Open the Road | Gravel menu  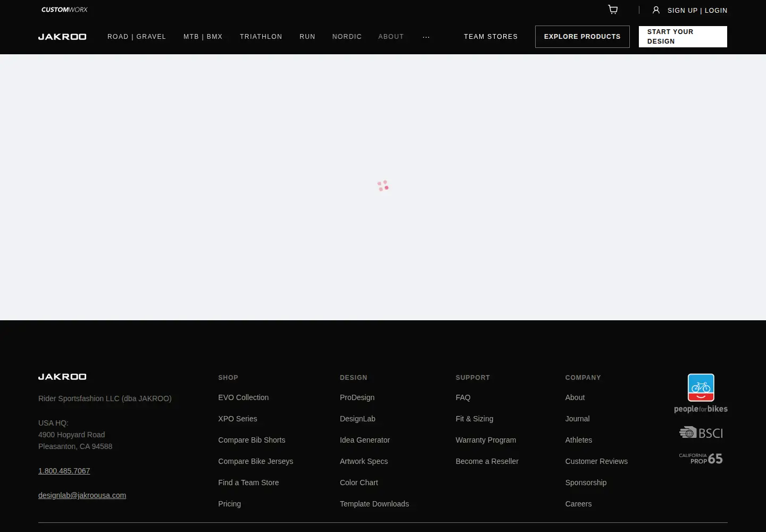tap(137, 37)
